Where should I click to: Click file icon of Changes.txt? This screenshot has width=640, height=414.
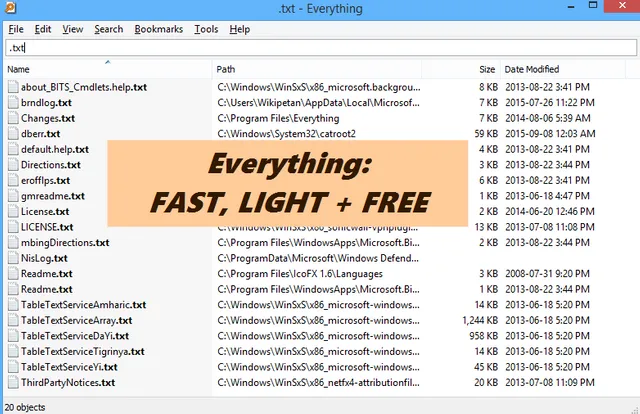coord(13,118)
